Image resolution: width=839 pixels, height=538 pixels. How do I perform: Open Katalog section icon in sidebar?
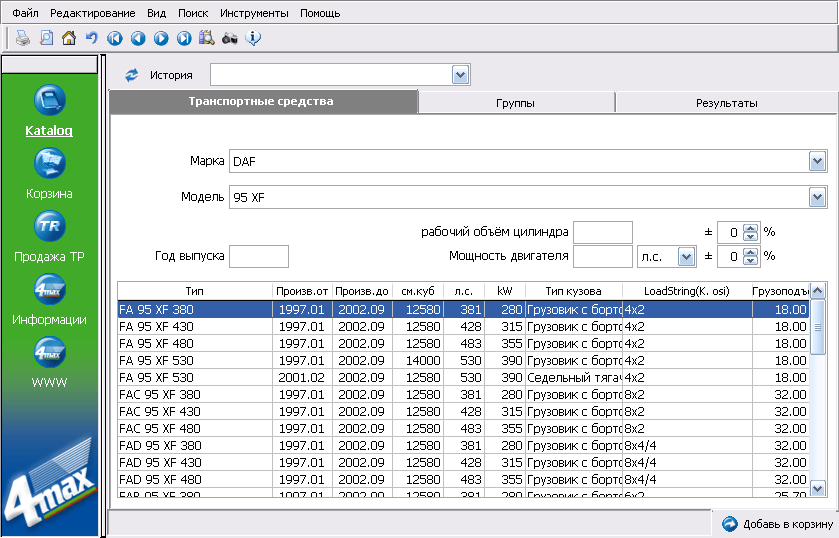coord(50,100)
